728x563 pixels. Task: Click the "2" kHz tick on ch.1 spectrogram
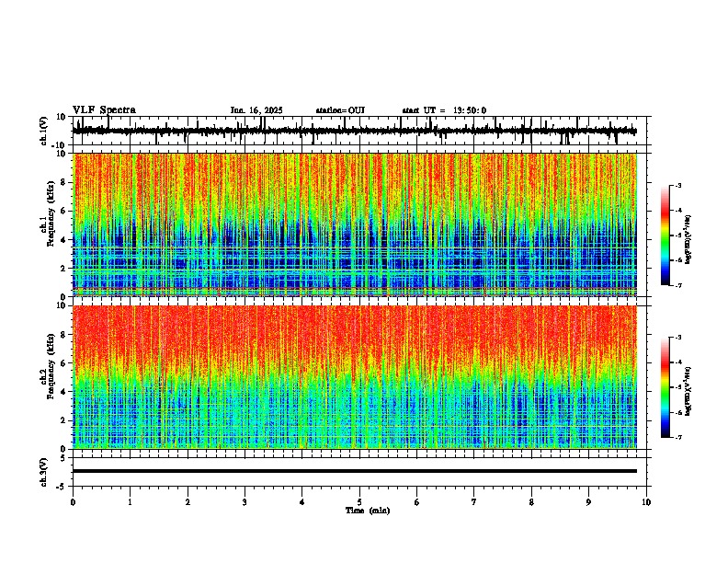(x=63, y=269)
